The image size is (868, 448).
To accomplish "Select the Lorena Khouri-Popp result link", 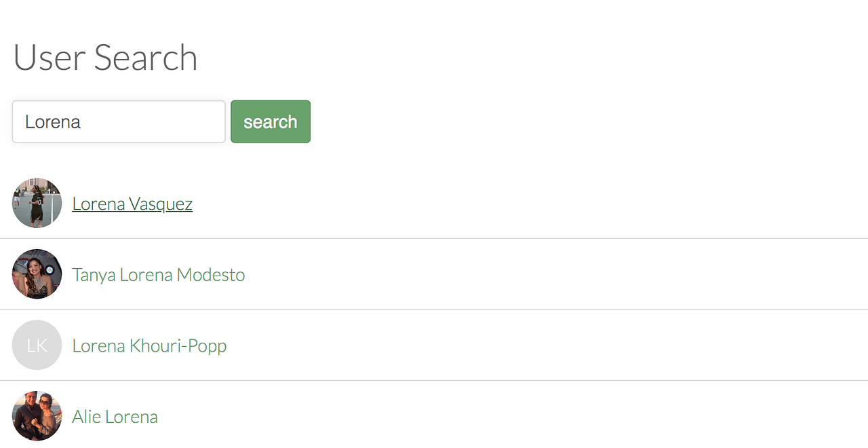I will (149, 346).
